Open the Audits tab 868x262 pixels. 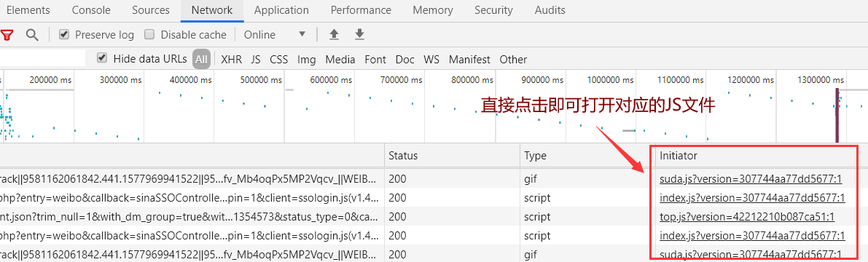point(550,10)
